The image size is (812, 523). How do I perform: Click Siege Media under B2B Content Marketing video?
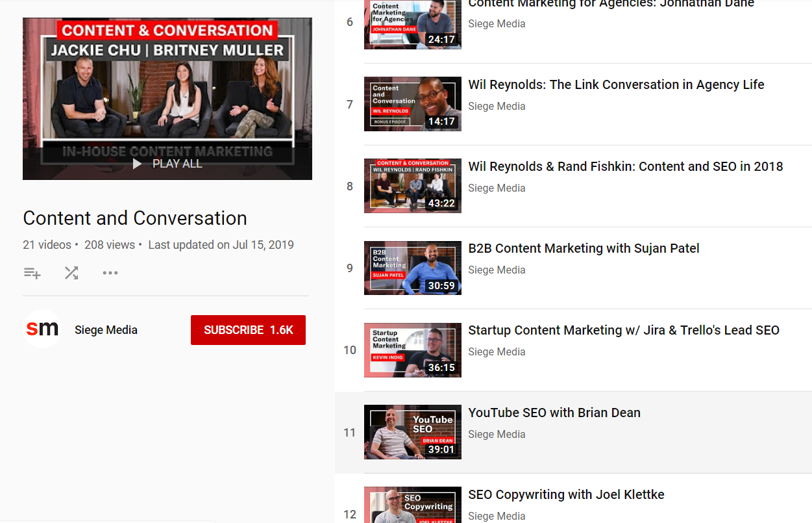click(x=497, y=270)
